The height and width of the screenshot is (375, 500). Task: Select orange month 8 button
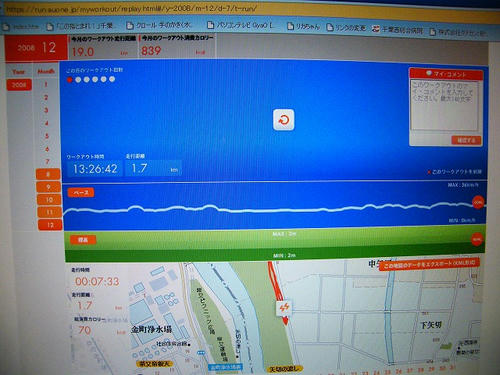click(x=48, y=174)
